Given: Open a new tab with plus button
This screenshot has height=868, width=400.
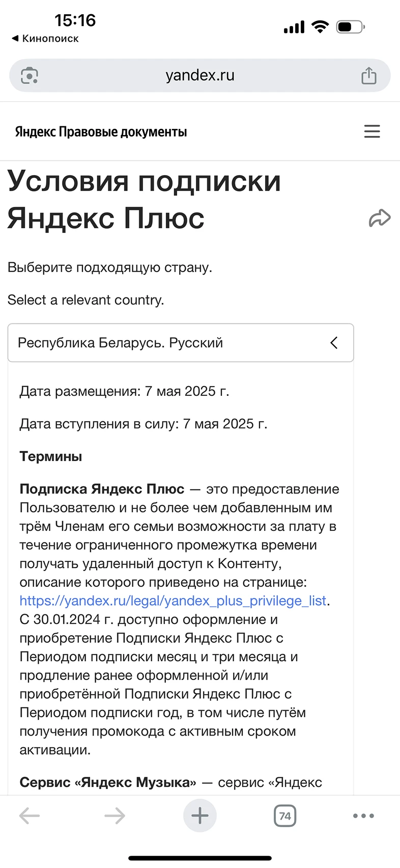Looking at the screenshot, I should pos(200,816).
